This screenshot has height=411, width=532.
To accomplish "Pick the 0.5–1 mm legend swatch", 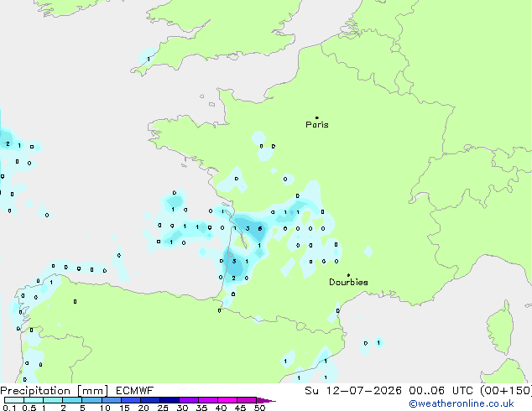I will [34, 400].
